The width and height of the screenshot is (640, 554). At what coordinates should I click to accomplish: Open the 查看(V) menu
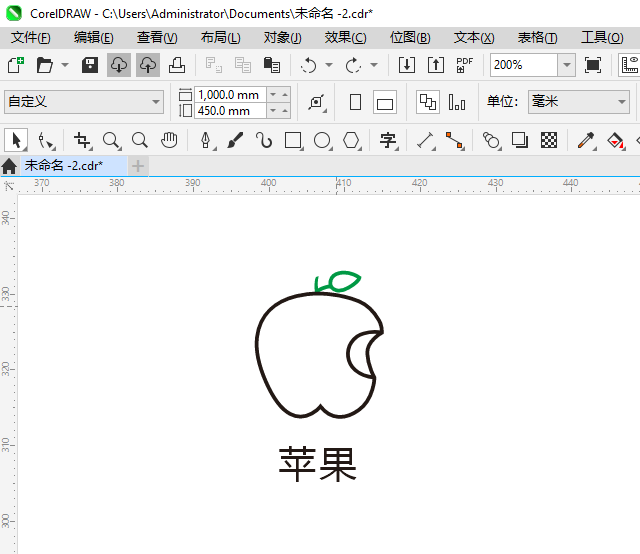click(x=157, y=38)
